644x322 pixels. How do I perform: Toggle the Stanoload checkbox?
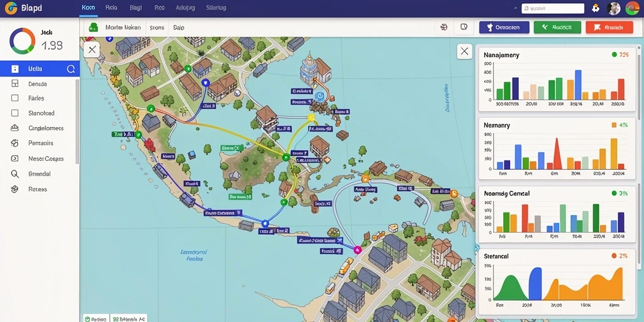tap(15, 113)
